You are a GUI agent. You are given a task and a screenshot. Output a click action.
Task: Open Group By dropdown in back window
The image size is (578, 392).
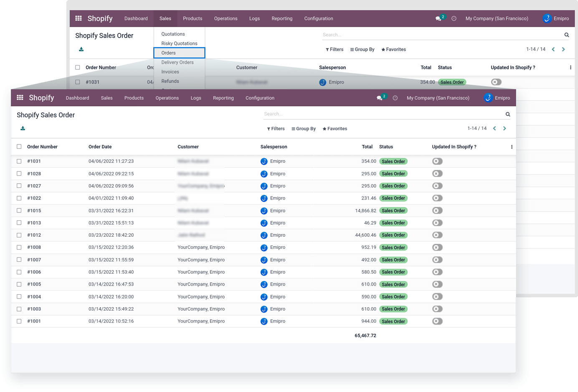[363, 50]
